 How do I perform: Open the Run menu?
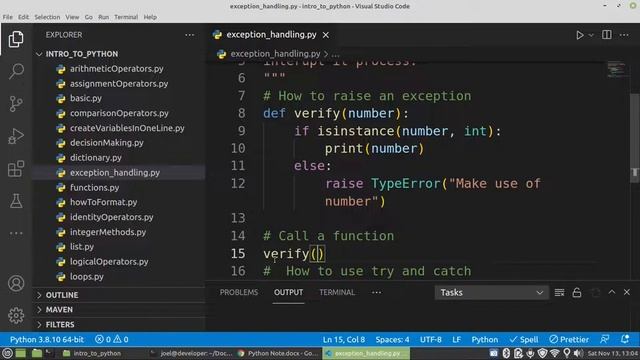tap(104, 17)
